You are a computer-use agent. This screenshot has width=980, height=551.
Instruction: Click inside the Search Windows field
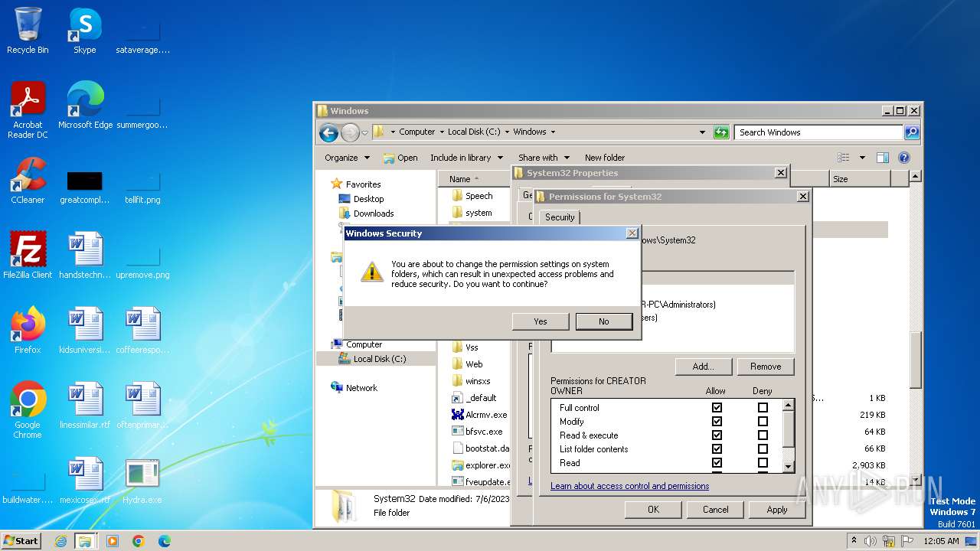pyautogui.click(x=818, y=132)
